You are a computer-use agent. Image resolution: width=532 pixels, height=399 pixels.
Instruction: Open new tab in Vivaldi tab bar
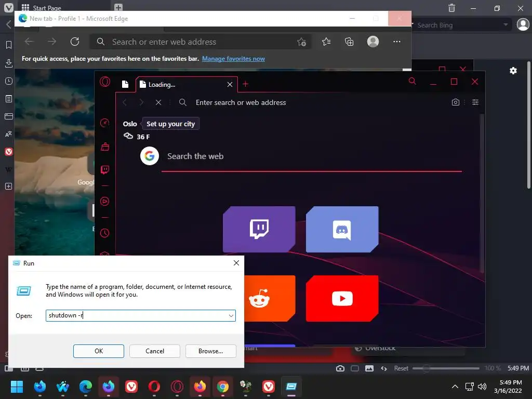point(118,7)
